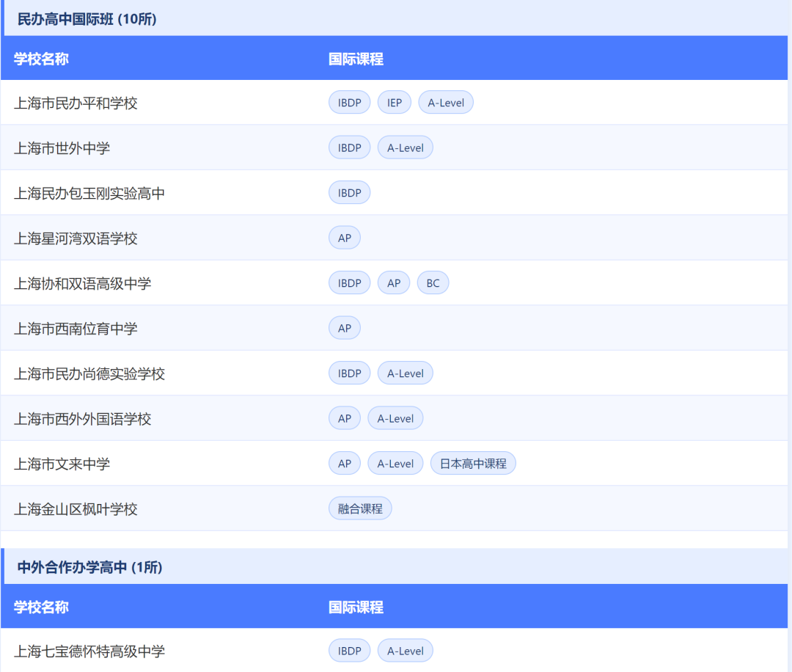This screenshot has width=792, height=672.
Task: Click the 上海市世外中学 school name
Action: [x=56, y=147]
